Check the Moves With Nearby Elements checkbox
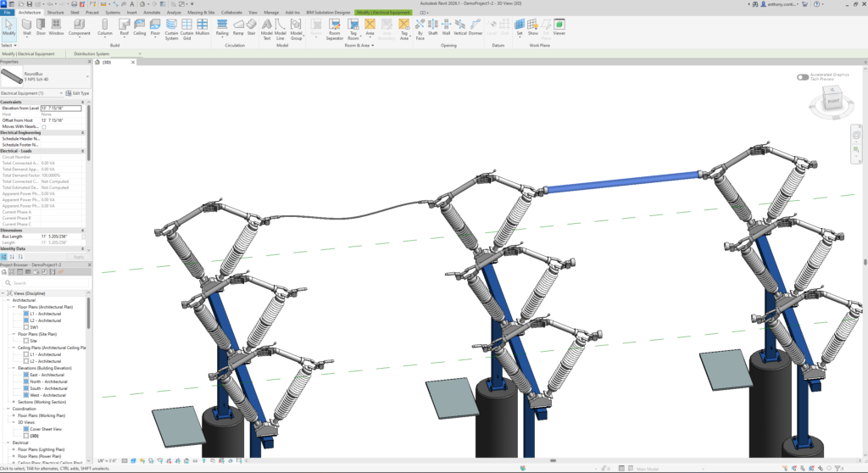868x473 pixels. [44, 126]
